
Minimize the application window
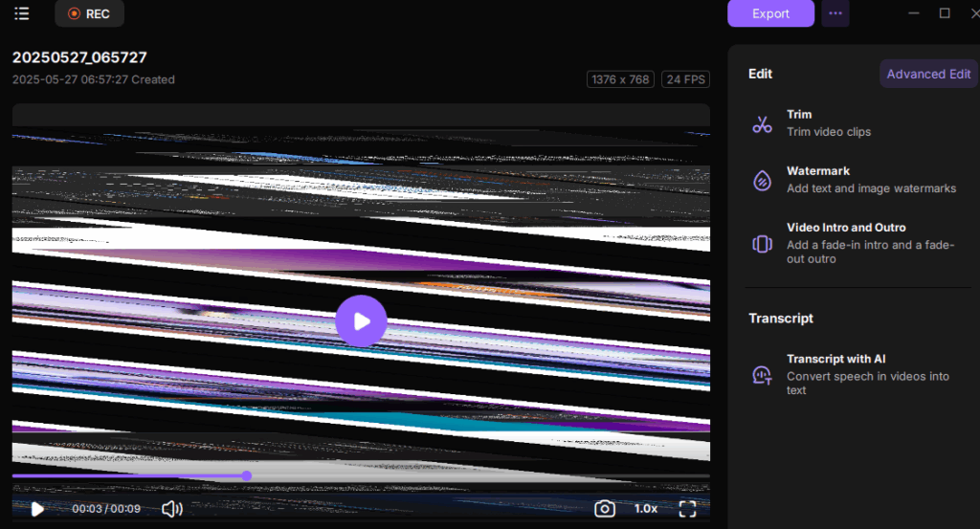coord(914,13)
